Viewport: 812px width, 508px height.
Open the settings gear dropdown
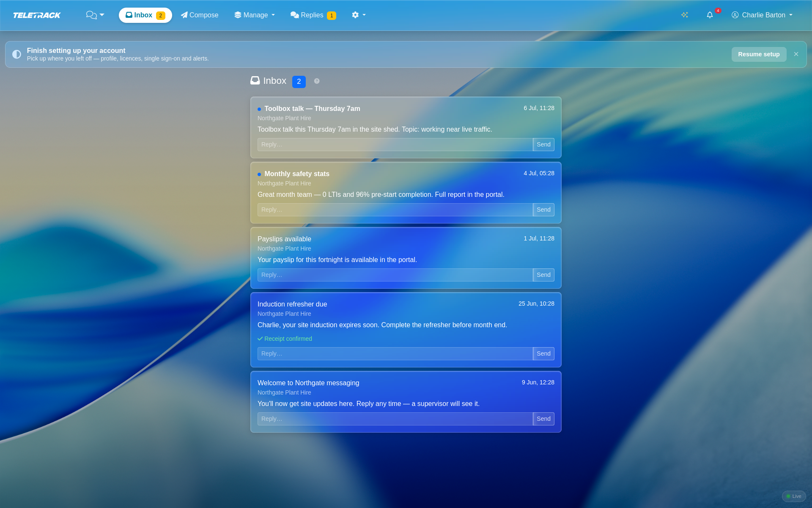point(359,15)
